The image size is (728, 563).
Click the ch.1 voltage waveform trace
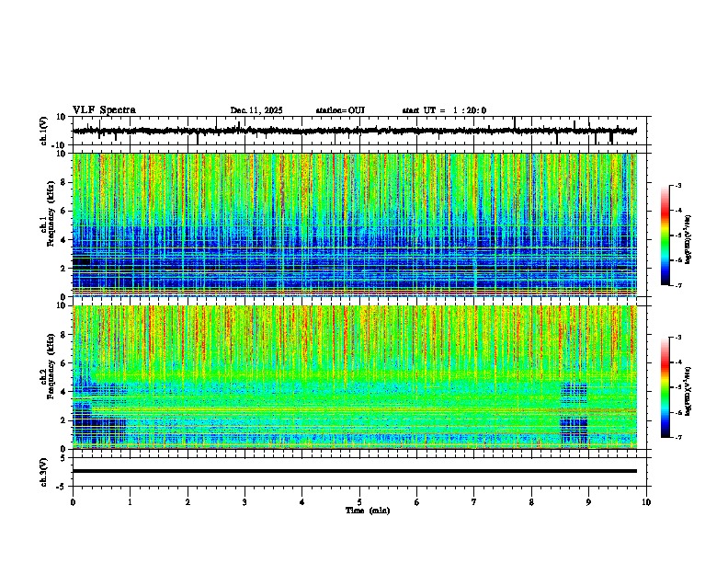355,131
